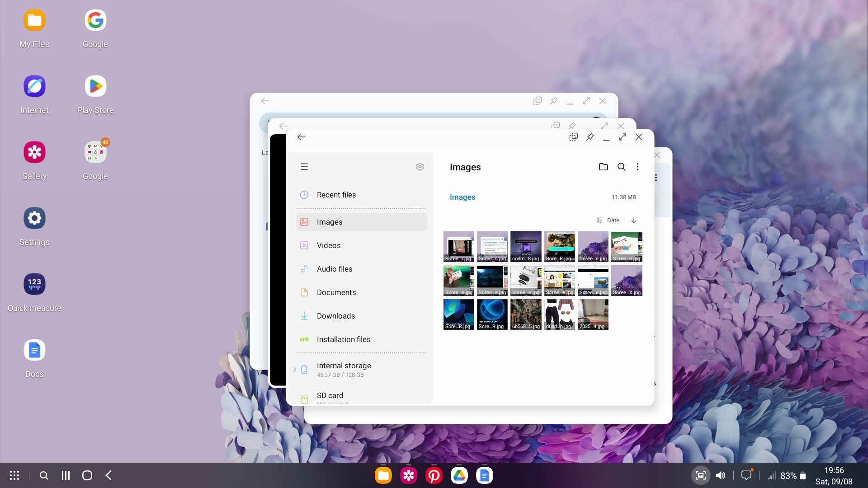Switch to Gallery in taskbar
The width and height of the screenshot is (868, 488).
409,475
